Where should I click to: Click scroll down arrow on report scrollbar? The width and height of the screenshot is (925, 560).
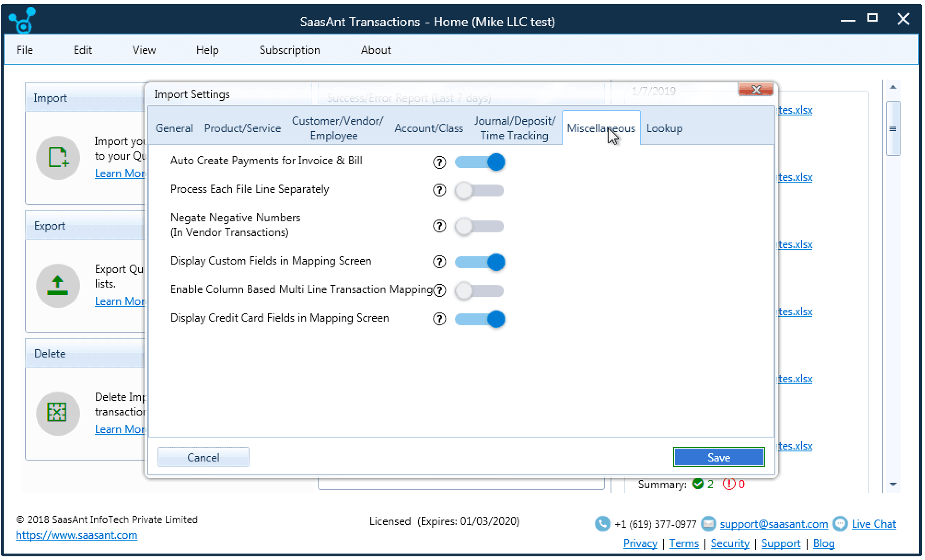pos(893,484)
